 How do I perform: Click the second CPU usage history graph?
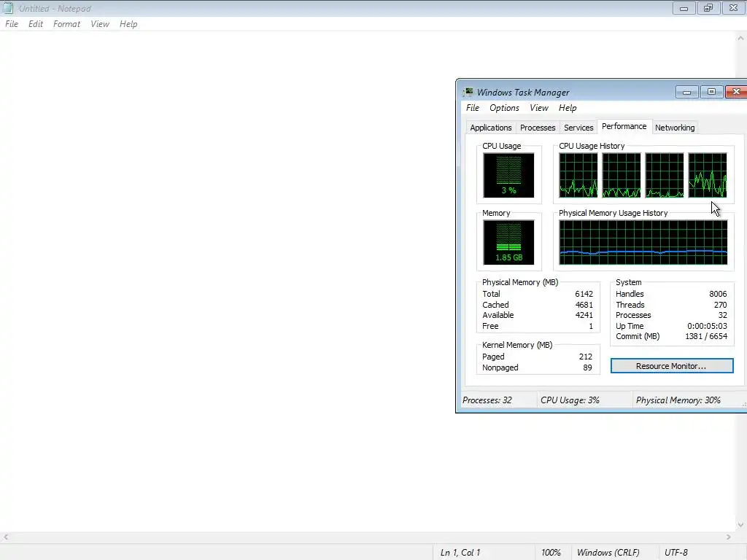(622, 175)
